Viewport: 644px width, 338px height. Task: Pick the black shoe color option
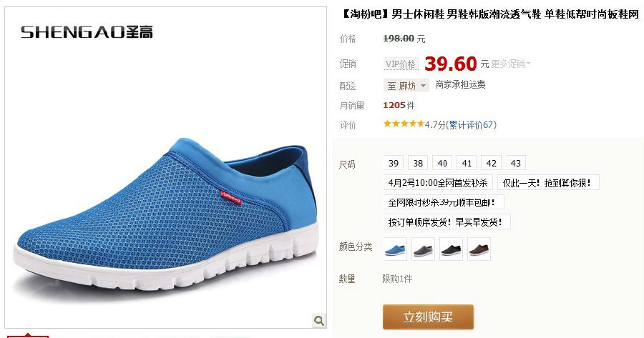[451, 249]
